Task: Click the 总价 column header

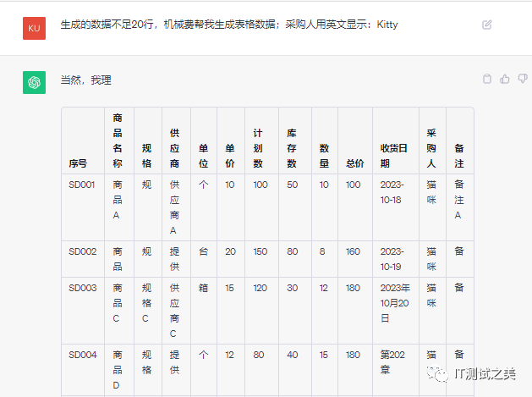Action: tap(354, 163)
